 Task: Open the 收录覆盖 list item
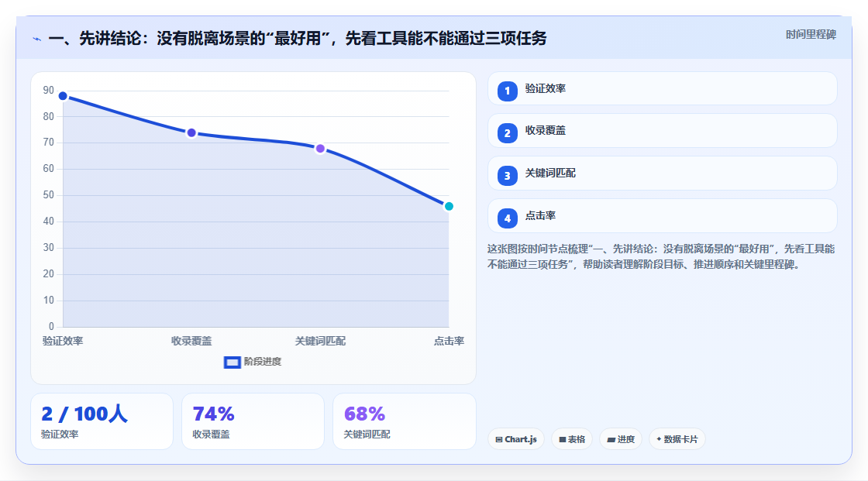coord(662,131)
